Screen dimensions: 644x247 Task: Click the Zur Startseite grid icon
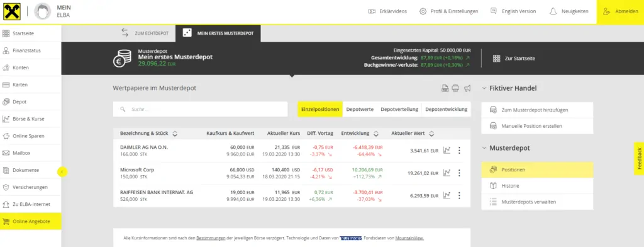[496, 59]
